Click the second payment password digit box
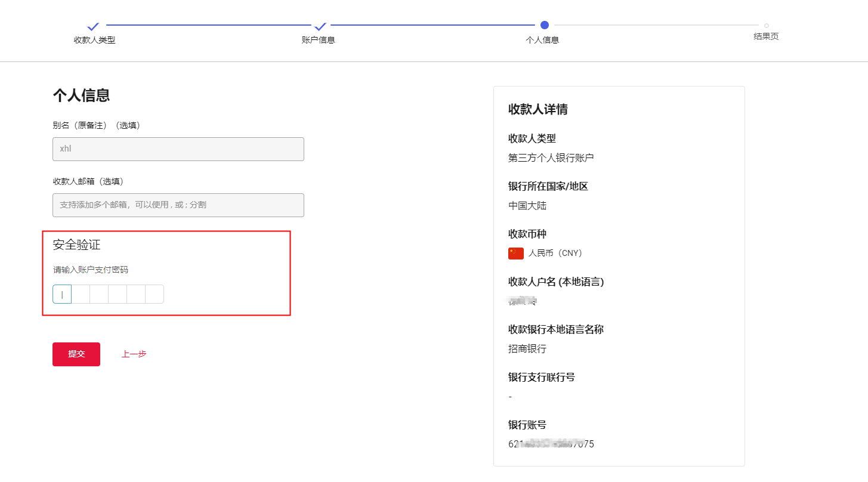 tap(81, 294)
